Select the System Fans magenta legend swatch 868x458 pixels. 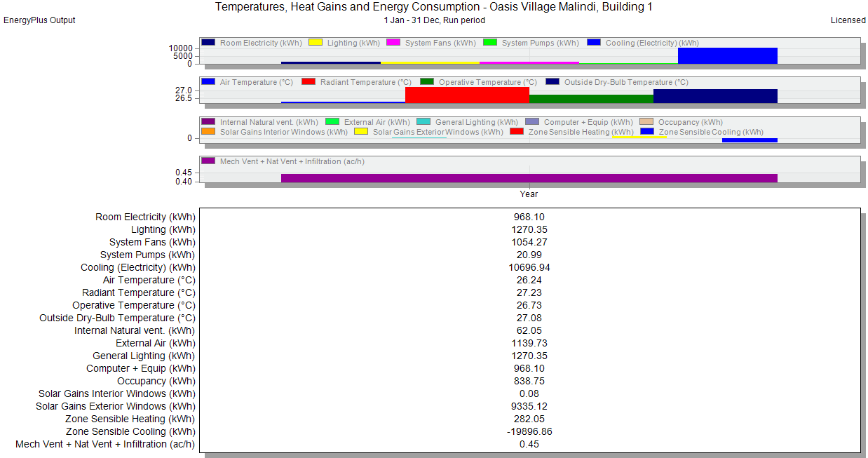coord(393,43)
